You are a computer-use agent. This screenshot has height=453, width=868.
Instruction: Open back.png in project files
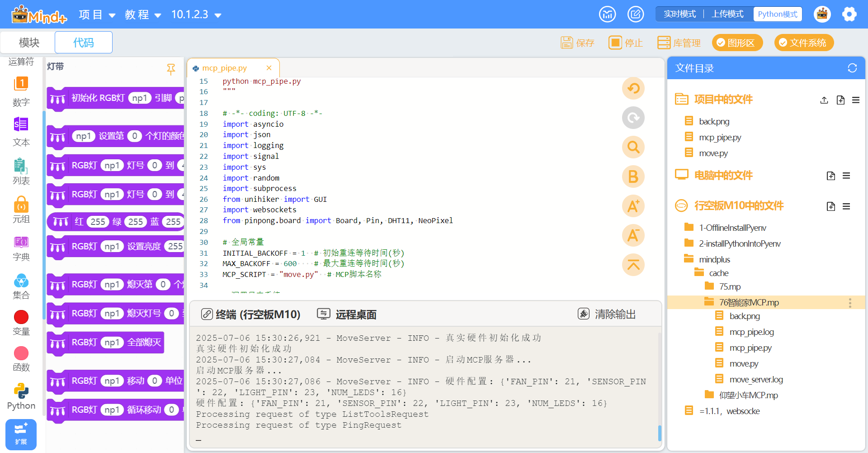[714, 121]
